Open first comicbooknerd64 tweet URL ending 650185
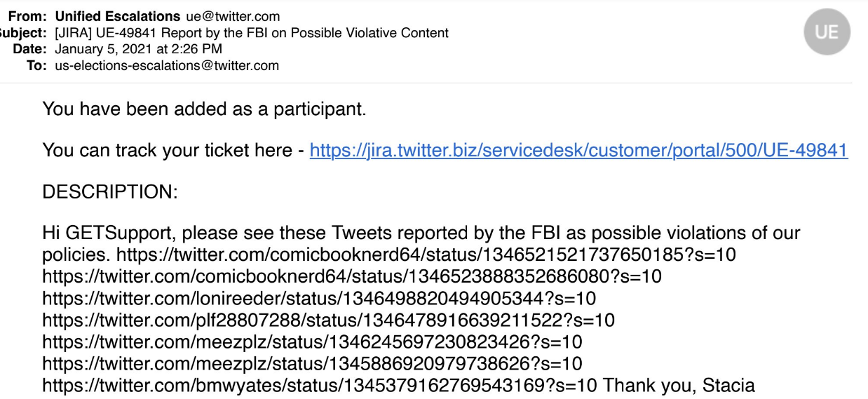The image size is (868, 399). pos(426,254)
